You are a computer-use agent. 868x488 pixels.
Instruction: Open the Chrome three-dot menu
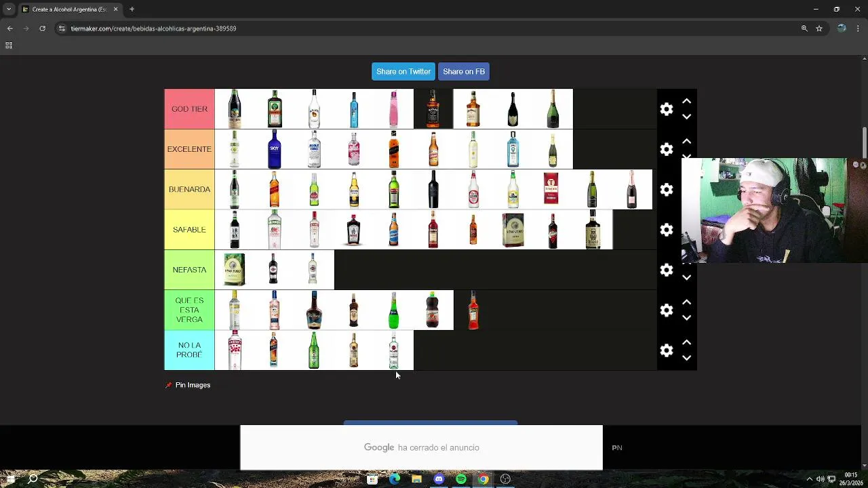859,28
